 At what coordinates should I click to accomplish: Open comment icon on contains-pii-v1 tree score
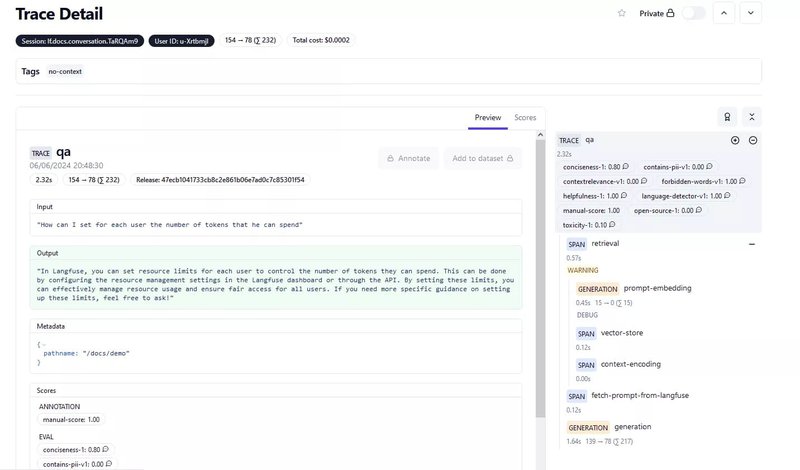(709, 166)
